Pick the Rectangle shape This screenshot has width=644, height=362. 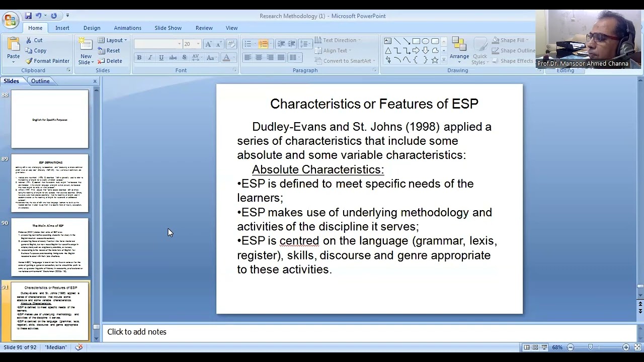pos(416,41)
